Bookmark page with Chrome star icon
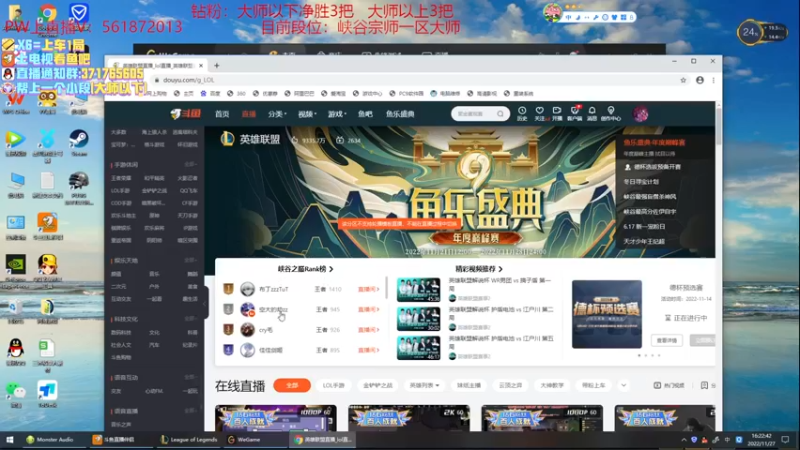Image resolution: width=800 pixels, height=450 pixels. [x=683, y=80]
